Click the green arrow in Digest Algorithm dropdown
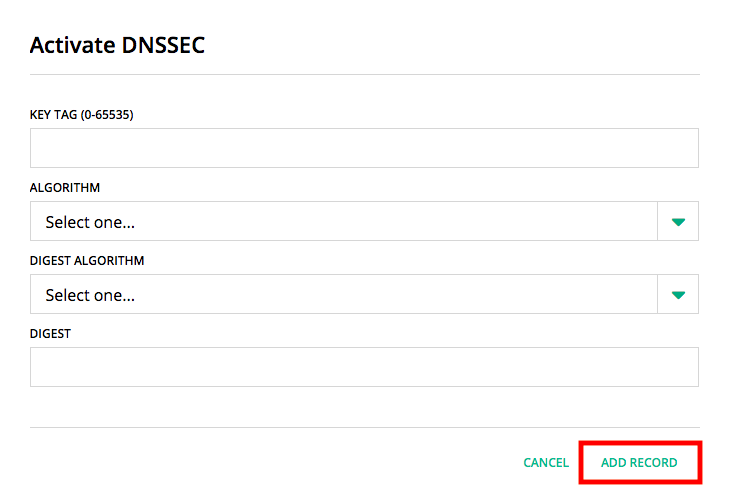Screen dimensions: 729x497 678,295
